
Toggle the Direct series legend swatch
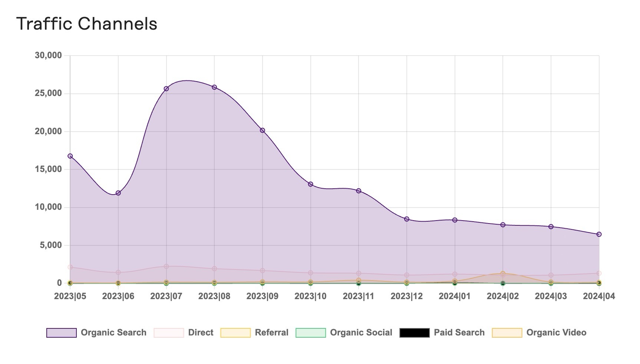pos(169,332)
